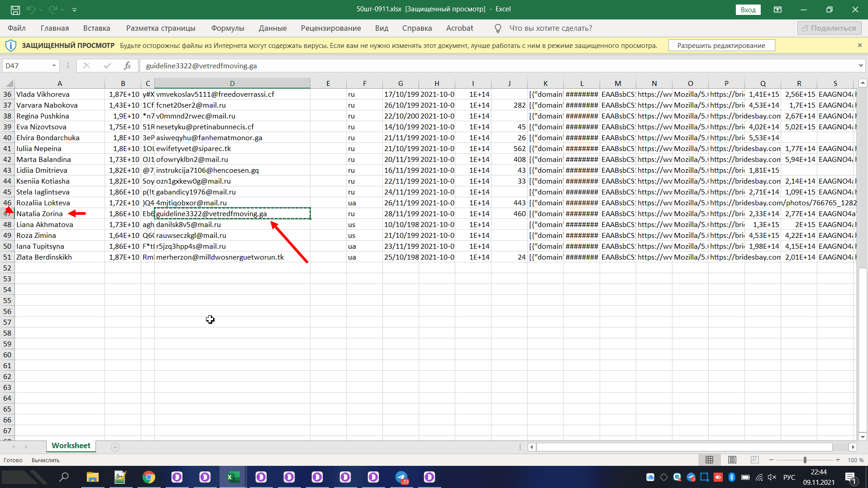868x488 pixels.
Task: Click the Protected View shield icon
Action: [10, 45]
